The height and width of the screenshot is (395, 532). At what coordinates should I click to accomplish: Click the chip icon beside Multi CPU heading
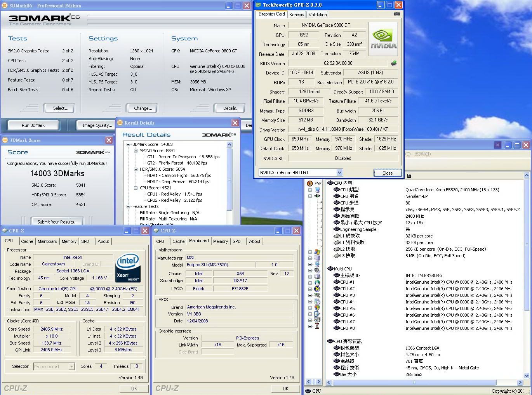330,269
